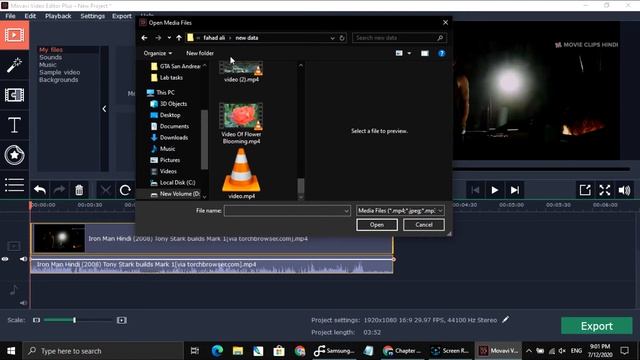Open the Settings menu
640x360 pixels.
click(x=92, y=16)
